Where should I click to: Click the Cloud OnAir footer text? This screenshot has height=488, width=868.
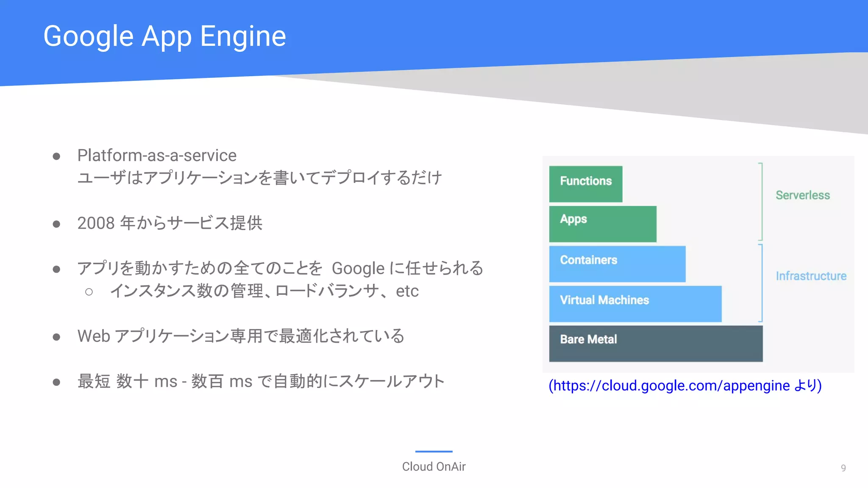pos(434,466)
